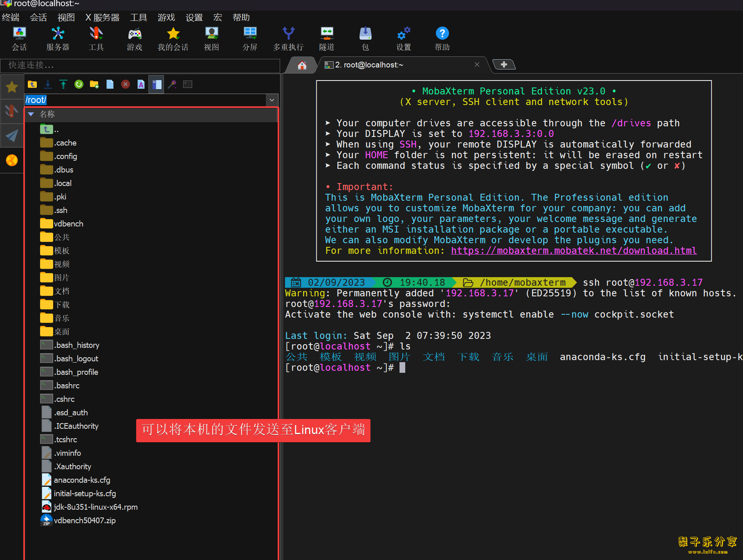The height and width of the screenshot is (560, 743).
Task: Go to parent directory in SFTP toolbar
Action: coord(32,84)
